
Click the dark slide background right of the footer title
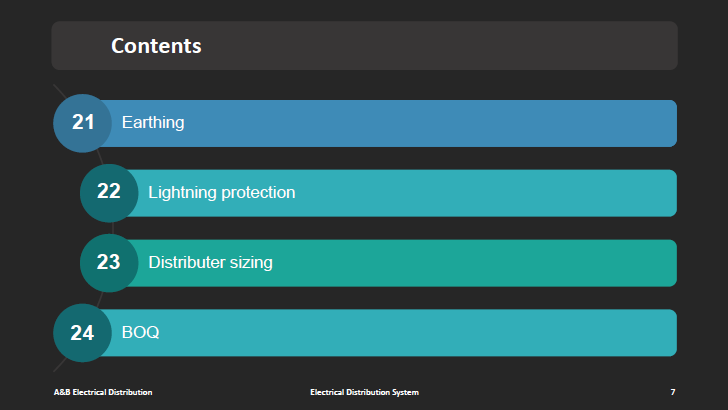[x=540, y=392]
